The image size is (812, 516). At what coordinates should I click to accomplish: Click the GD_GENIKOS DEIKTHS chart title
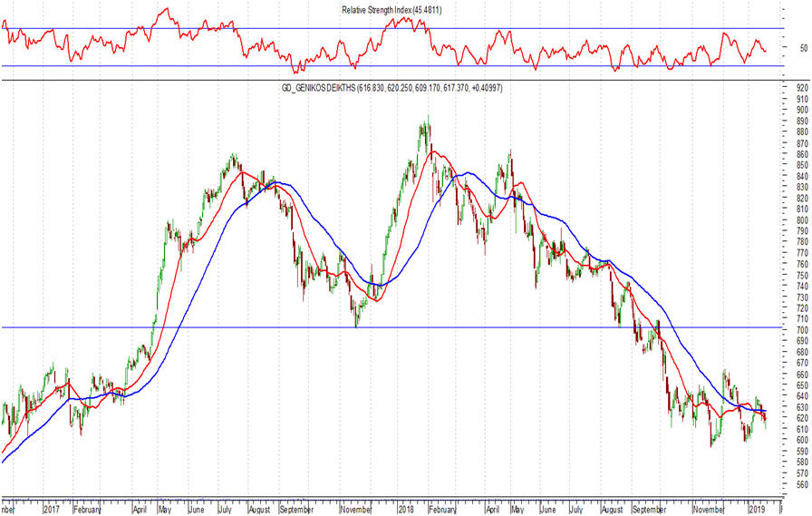(x=391, y=88)
